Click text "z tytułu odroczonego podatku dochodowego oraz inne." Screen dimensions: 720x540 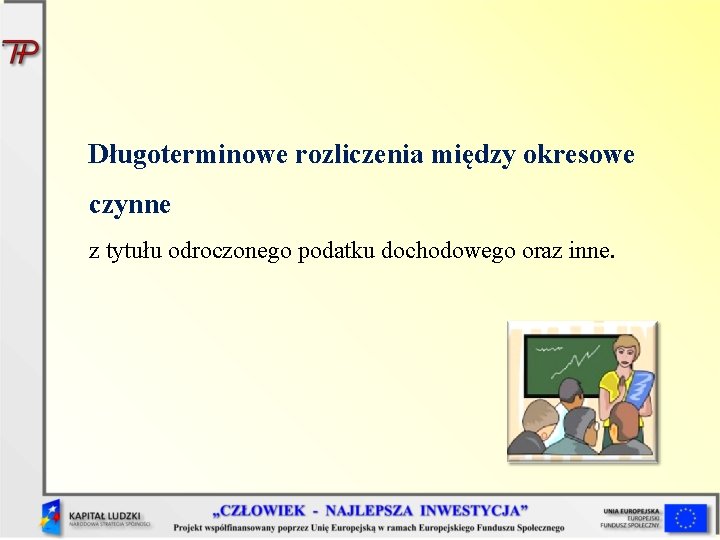pos(351,251)
